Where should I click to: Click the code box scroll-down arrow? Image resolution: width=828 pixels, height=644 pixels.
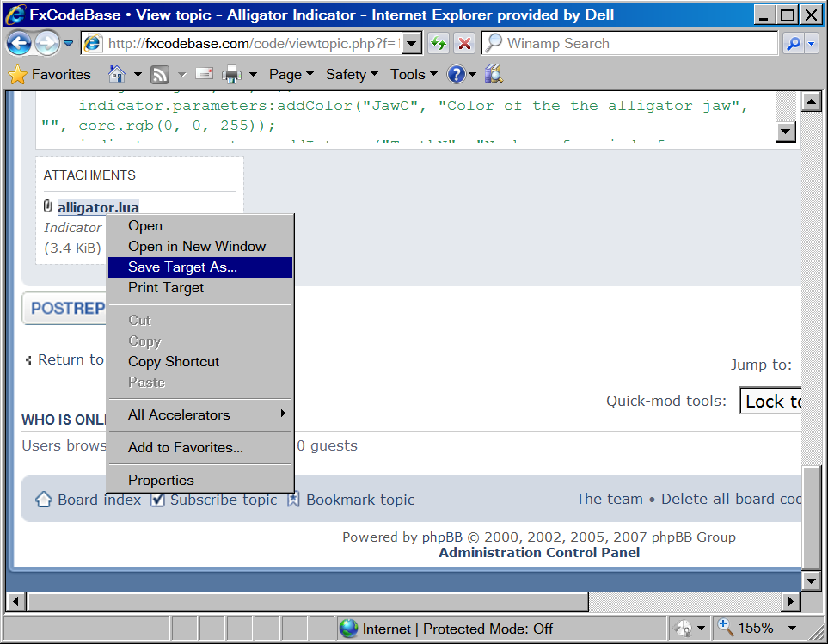click(785, 132)
